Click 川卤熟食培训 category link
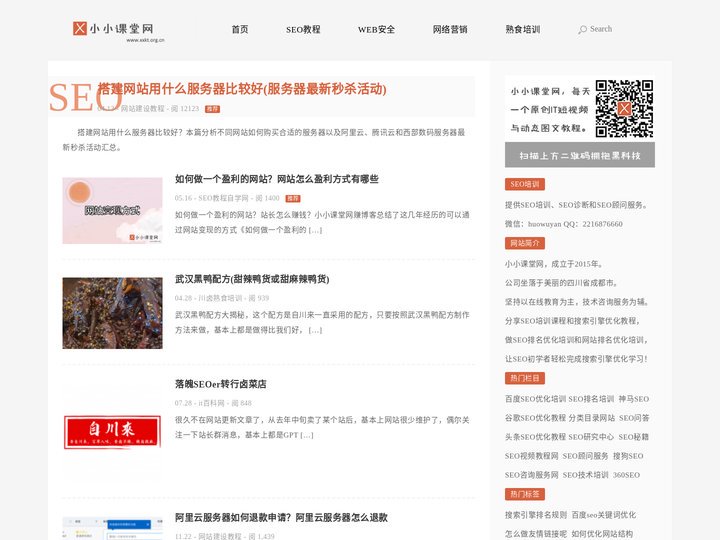 [x=220, y=298]
